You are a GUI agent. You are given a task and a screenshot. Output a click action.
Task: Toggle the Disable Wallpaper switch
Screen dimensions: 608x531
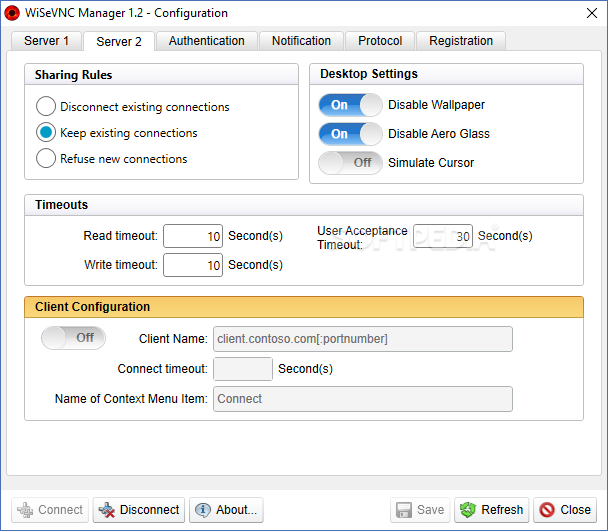click(x=351, y=105)
